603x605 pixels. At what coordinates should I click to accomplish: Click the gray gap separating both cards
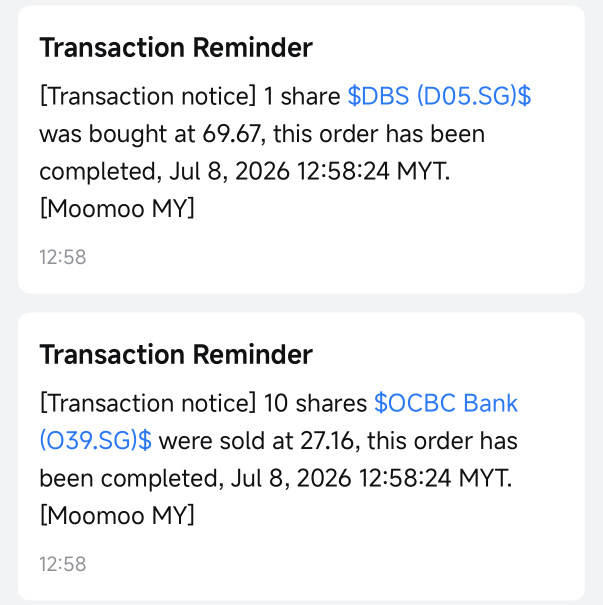(x=301, y=303)
